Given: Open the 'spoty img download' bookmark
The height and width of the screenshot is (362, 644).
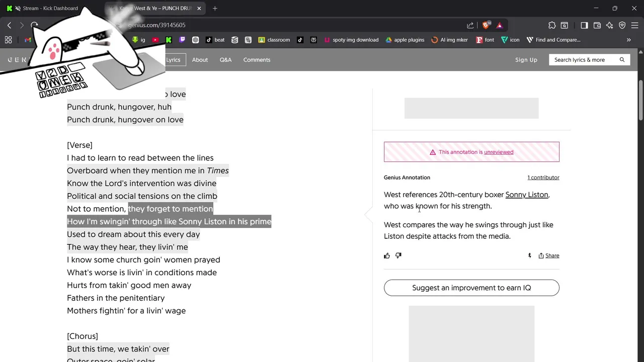Looking at the screenshot, I should click(x=351, y=40).
